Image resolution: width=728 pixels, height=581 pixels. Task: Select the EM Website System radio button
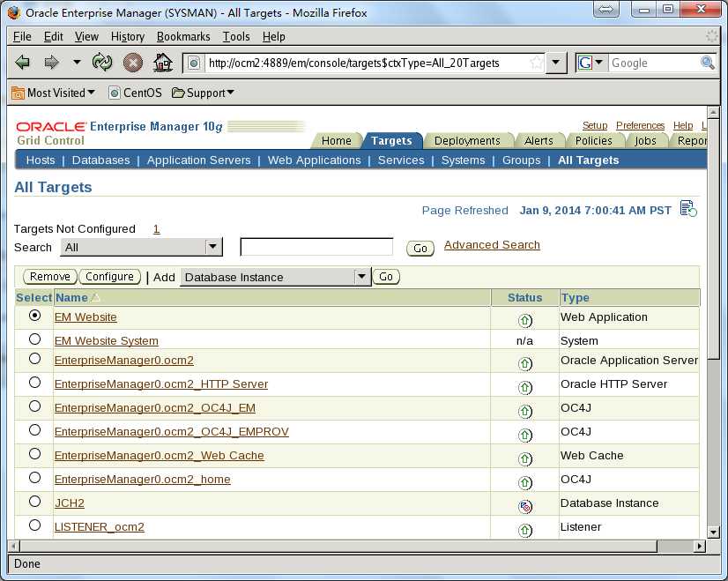coord(35,339)
